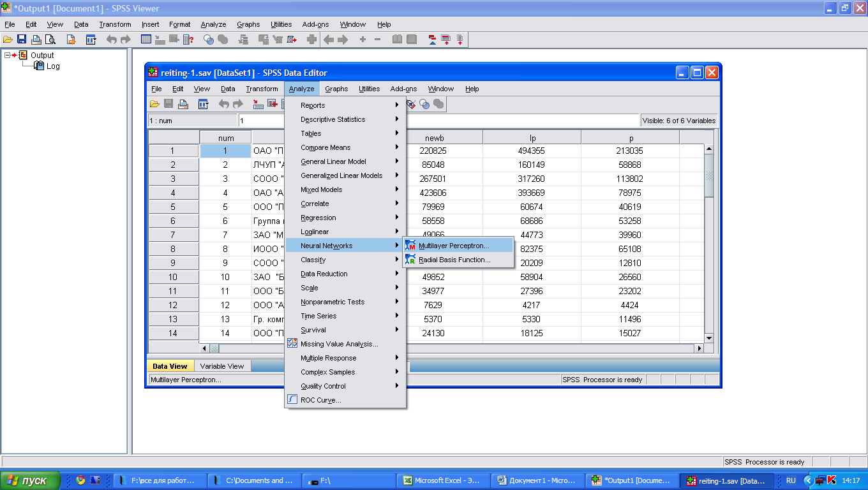The image size is (868, 490).
Task: Click Dialog Recall icon in Data Editor toolbar
Action: click(x=203, y=104)
